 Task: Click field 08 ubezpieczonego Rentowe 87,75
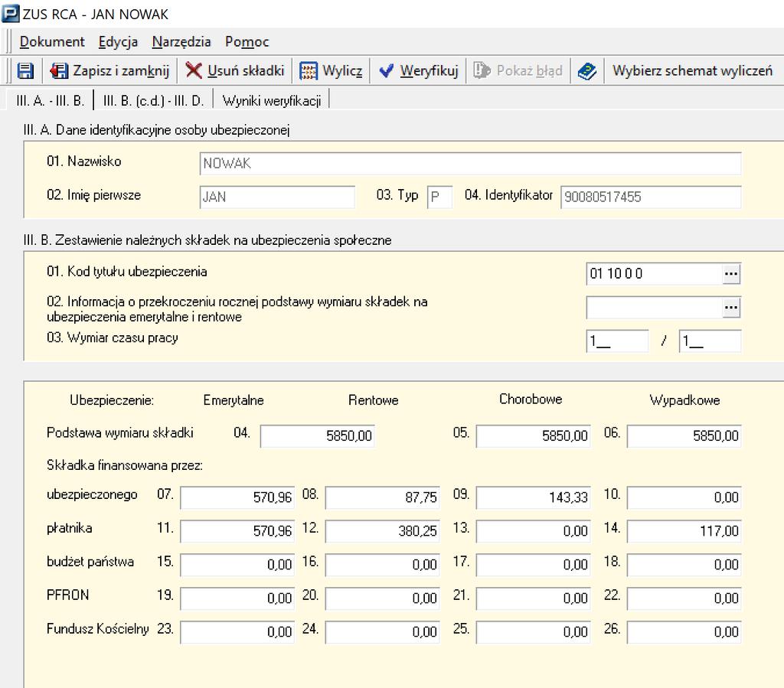point(382,497)
